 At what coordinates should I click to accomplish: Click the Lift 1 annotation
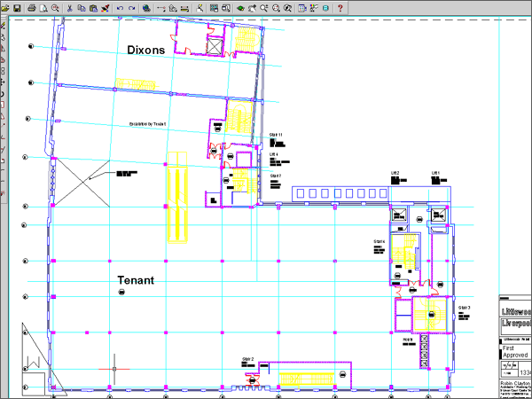[x=435, y=173]
